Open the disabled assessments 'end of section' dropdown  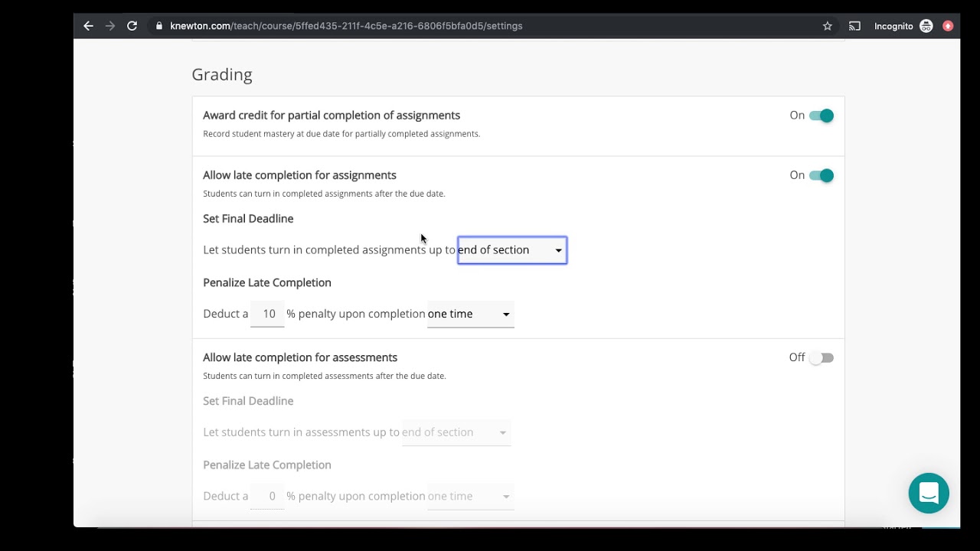point(456,432)
